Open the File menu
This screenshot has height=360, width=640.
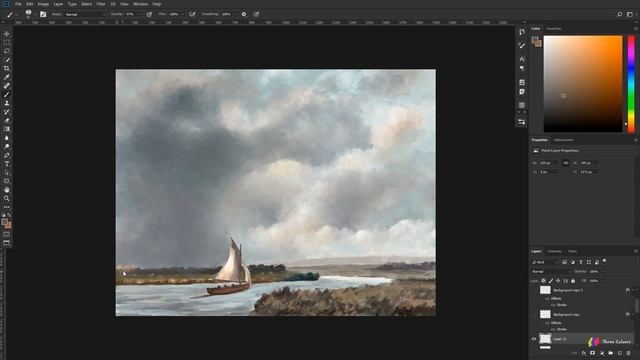pos(18,4)
